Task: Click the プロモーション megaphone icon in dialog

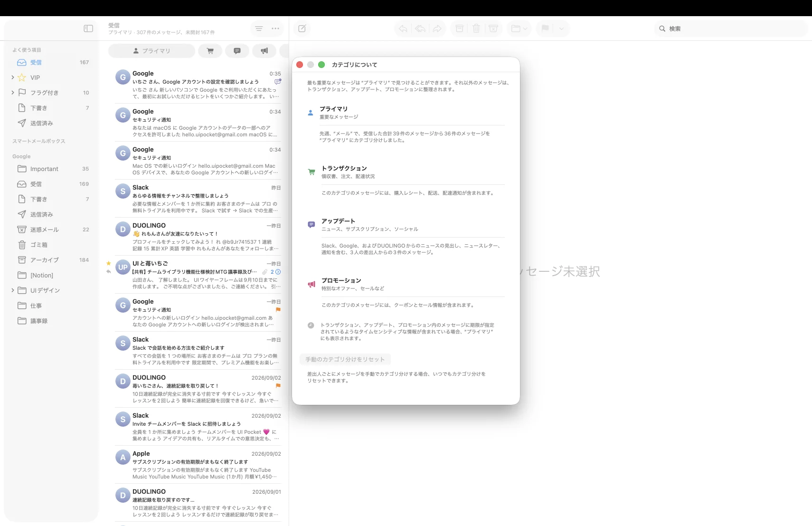Action: point(312,284)
